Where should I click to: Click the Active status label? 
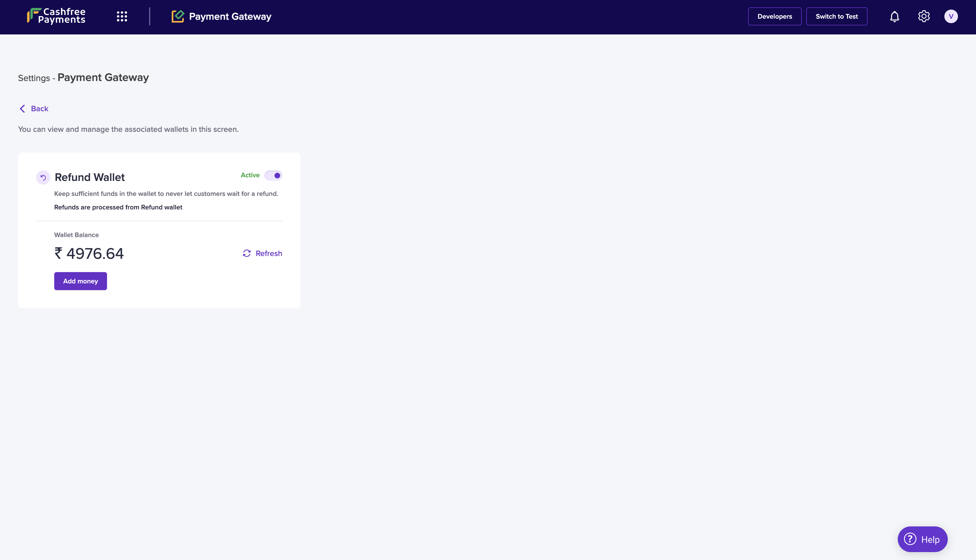[x=250, y=175]
